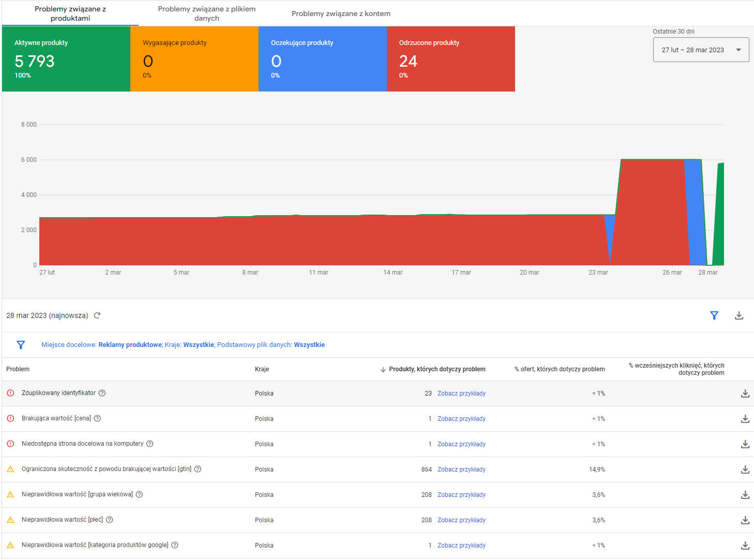This screenshot has height=560, width=754.
Task: Download Zduplikowany identyfikator issue data
Action: 745,393
